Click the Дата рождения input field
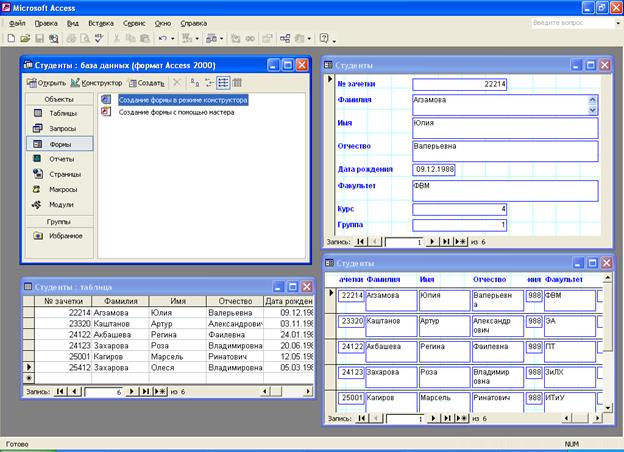Viewport: 624px width, 452px height. 434,169
